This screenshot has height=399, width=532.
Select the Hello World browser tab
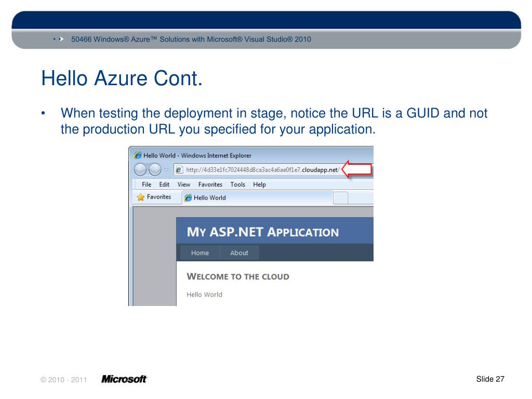[258, 198]
